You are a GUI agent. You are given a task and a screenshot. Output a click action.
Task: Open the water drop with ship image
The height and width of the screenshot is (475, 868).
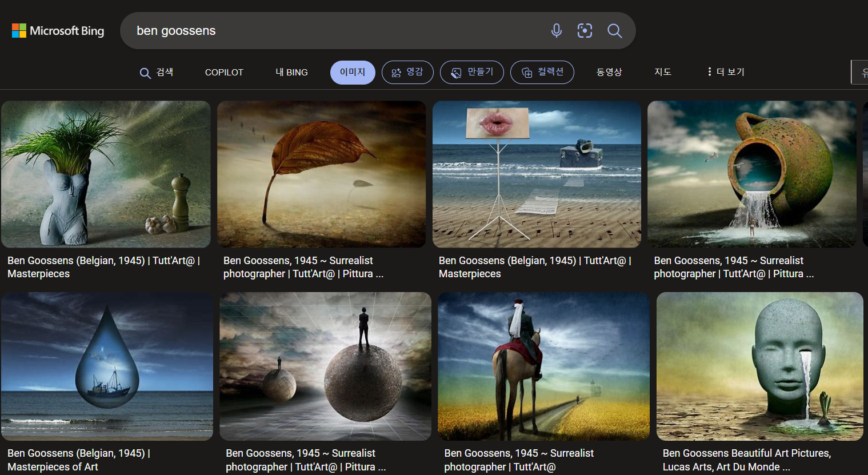pos(107,366)
